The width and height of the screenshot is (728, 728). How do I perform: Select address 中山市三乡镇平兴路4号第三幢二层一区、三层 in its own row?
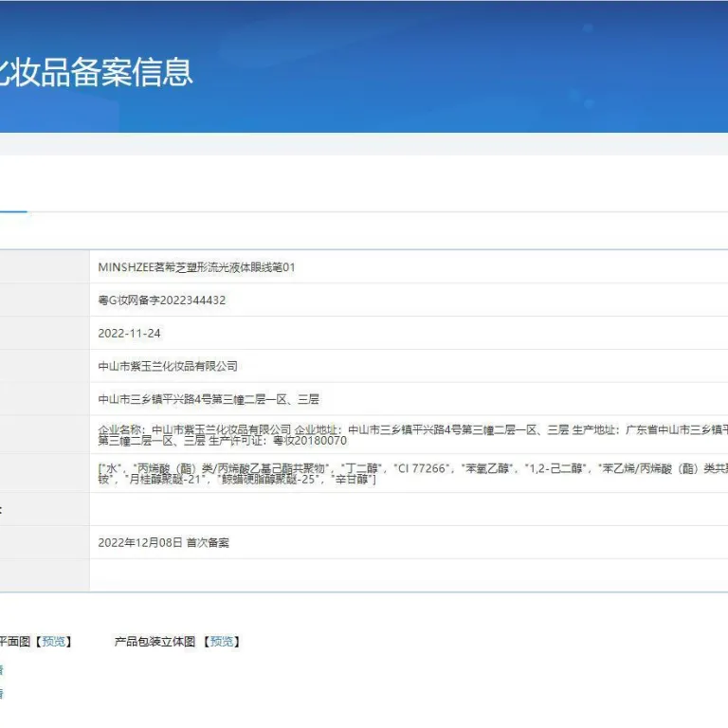209,399
